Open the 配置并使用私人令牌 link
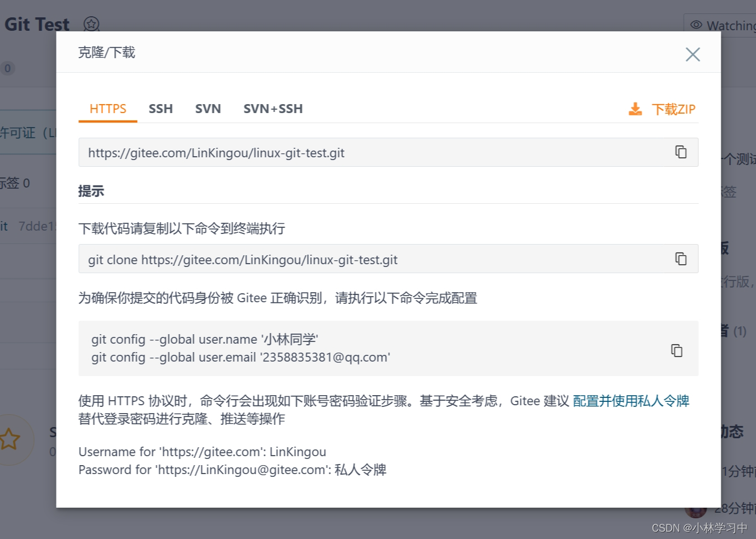 point(631,401)
